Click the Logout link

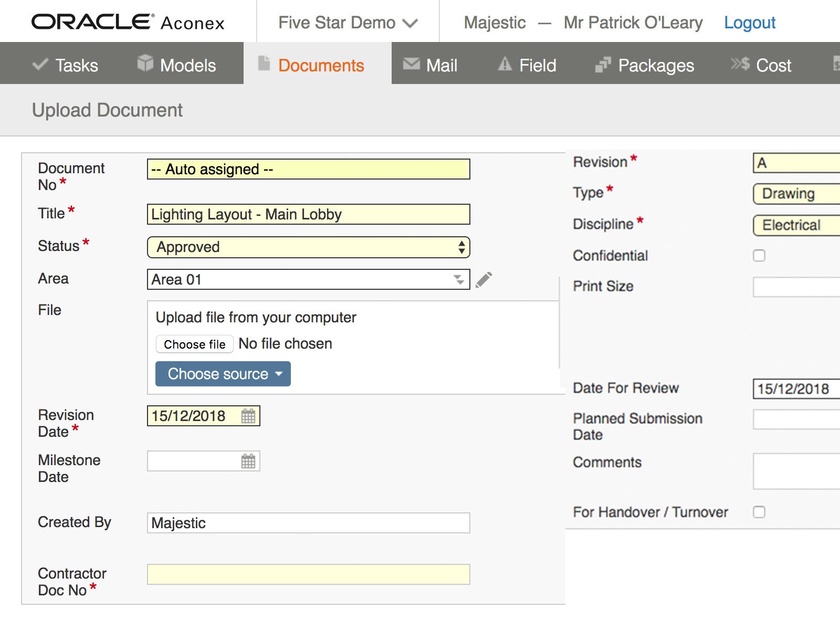tap(749, 23)
